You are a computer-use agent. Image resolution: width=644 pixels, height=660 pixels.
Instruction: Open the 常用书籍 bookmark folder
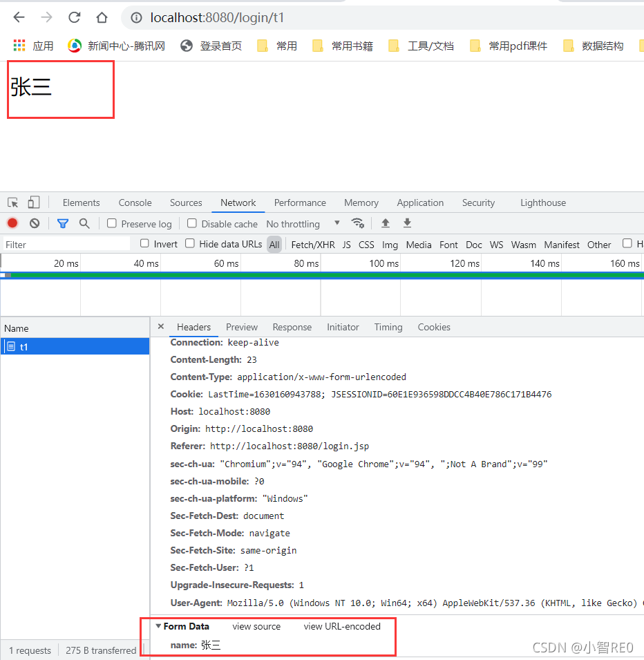click(343, 46)
